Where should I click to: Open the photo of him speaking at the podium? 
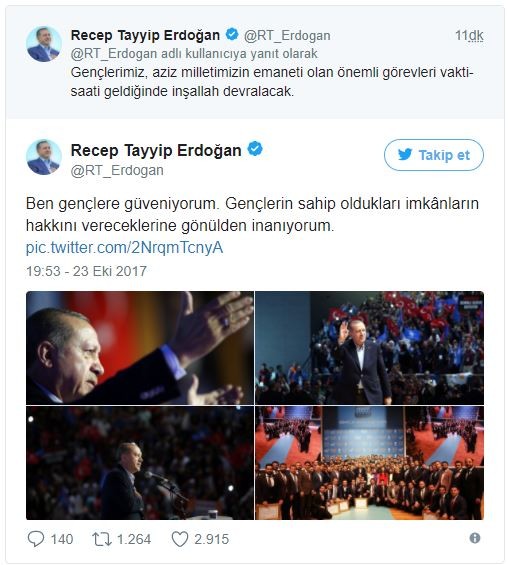coord(140,463)
